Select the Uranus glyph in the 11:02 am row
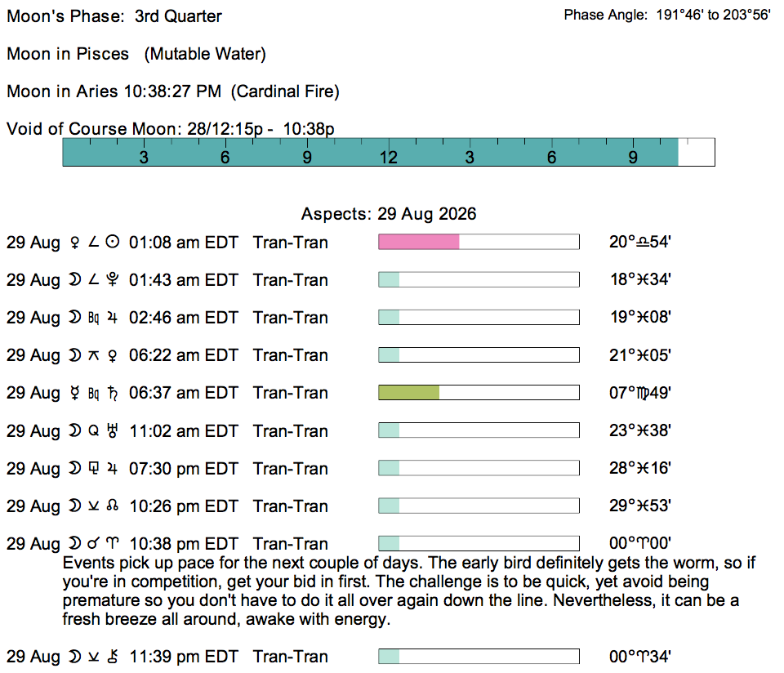Screen dimensions: 784x673 tap(113, 430)
